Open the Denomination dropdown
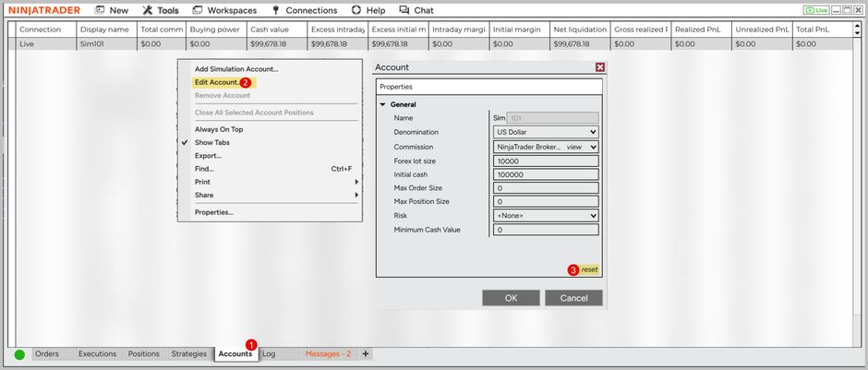 [546, 132]
